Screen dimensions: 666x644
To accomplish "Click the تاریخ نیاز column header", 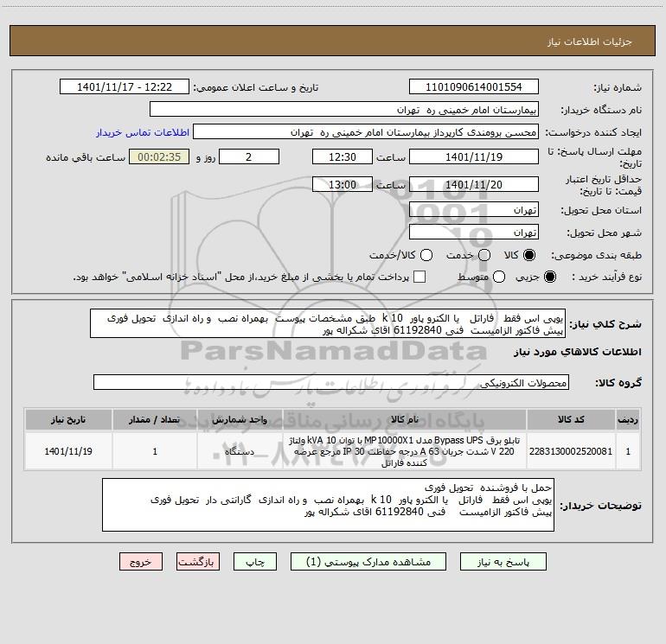I will [x=68, y=419].
